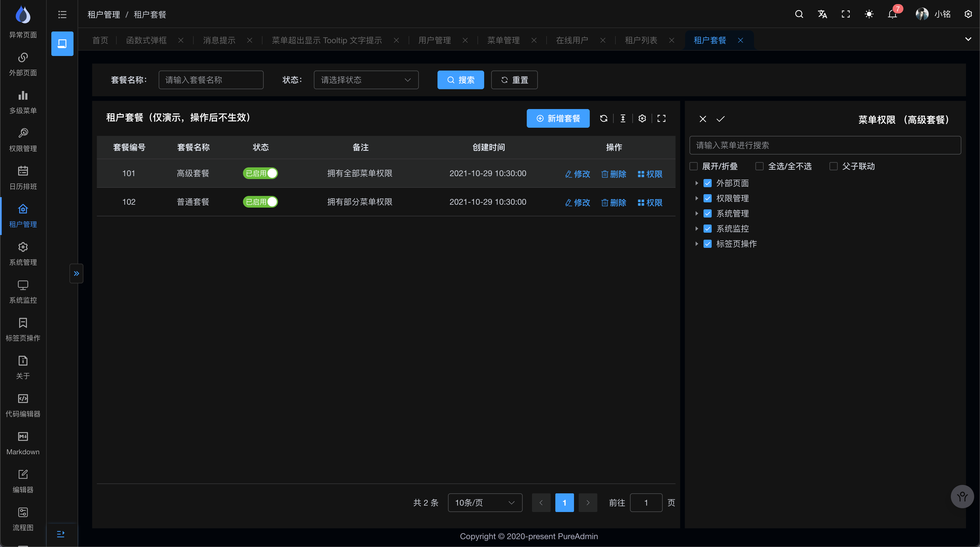The image size is (980, 547).
Task: Open search magnifier in header
Action: click(799, 15)
